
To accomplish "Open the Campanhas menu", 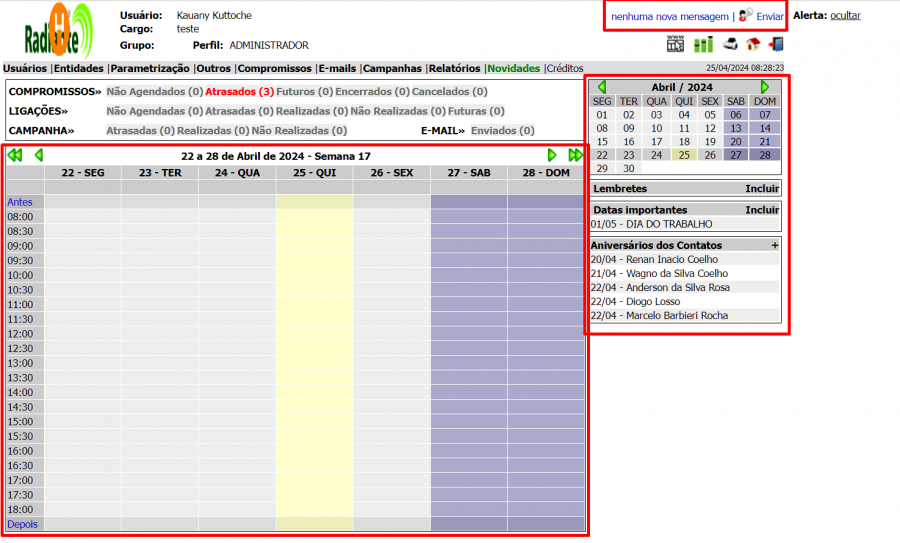I will point(392,68).
